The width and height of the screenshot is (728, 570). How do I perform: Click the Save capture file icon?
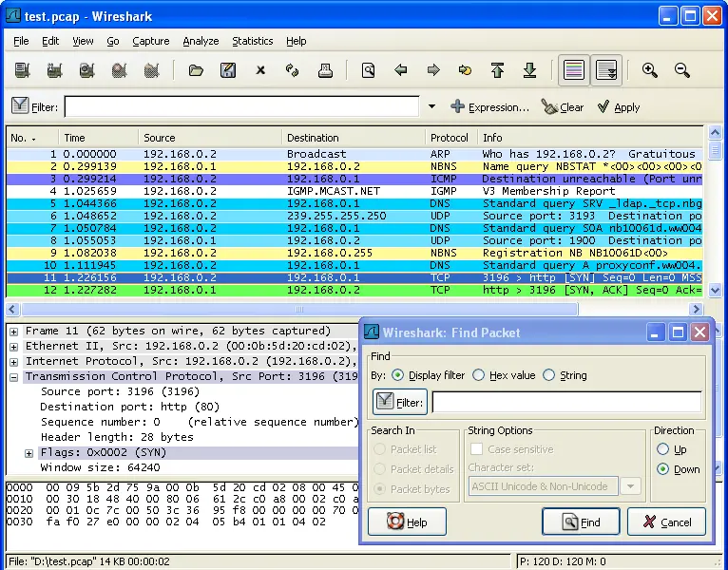228,70
